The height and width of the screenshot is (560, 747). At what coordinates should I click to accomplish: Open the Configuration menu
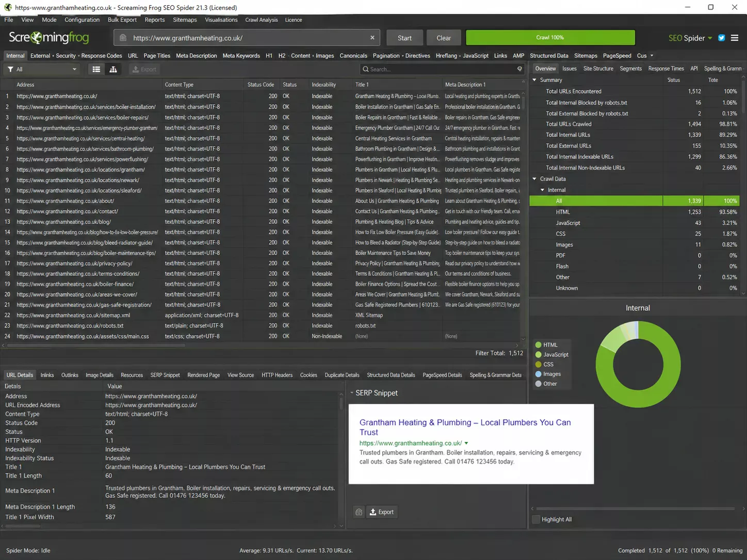pos(82,20)
